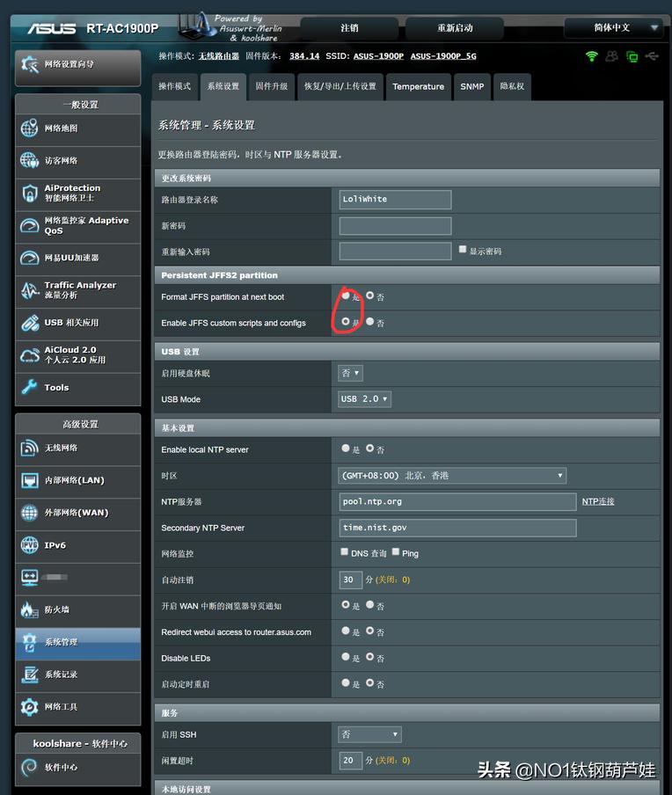Select Yes for scheduled reboot
The image size is (672, 795).
[346, 682]
